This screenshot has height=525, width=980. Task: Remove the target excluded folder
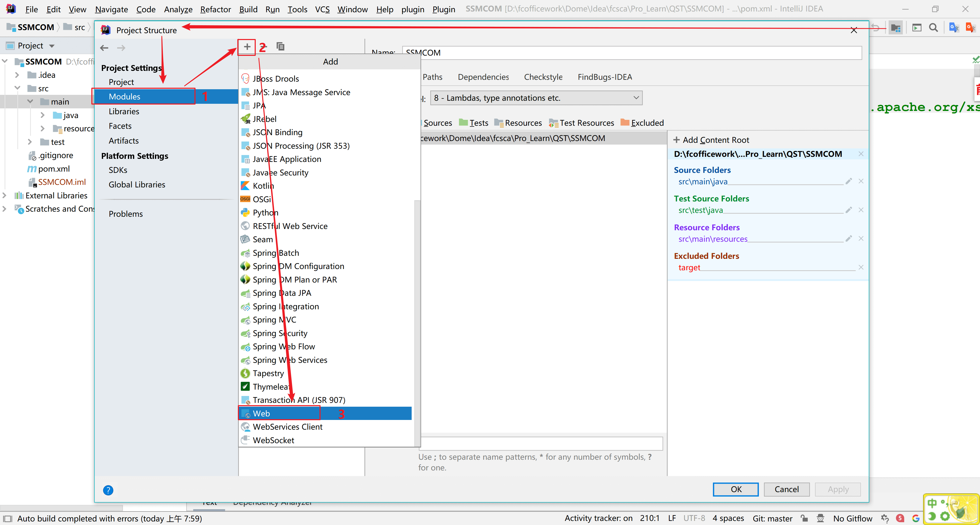(861, 267)
